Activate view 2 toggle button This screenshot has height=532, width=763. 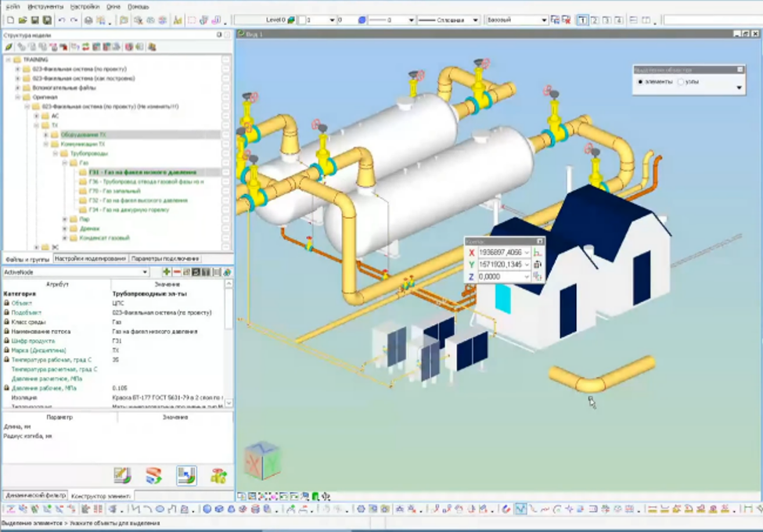pyautogui.click(x=596, y=20)
